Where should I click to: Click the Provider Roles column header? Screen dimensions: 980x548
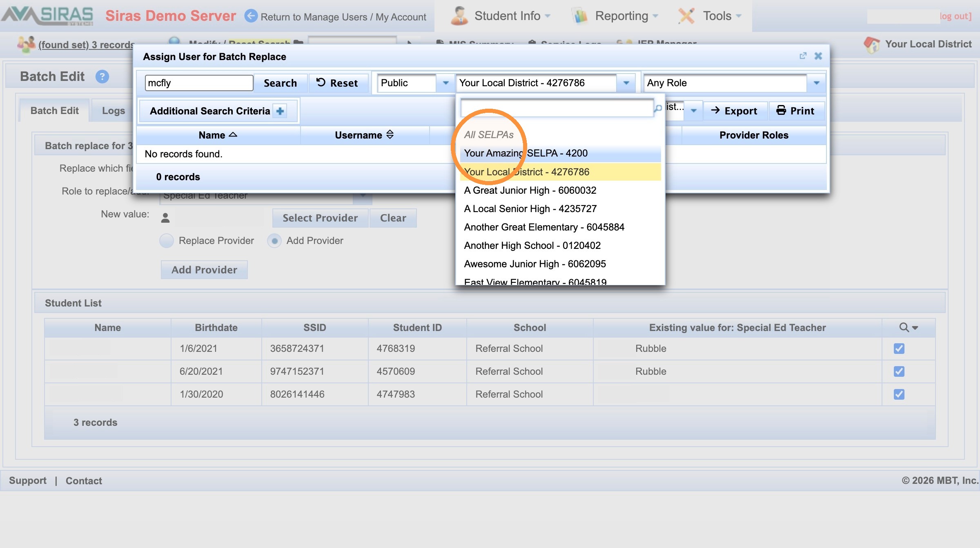pos(754,135)
